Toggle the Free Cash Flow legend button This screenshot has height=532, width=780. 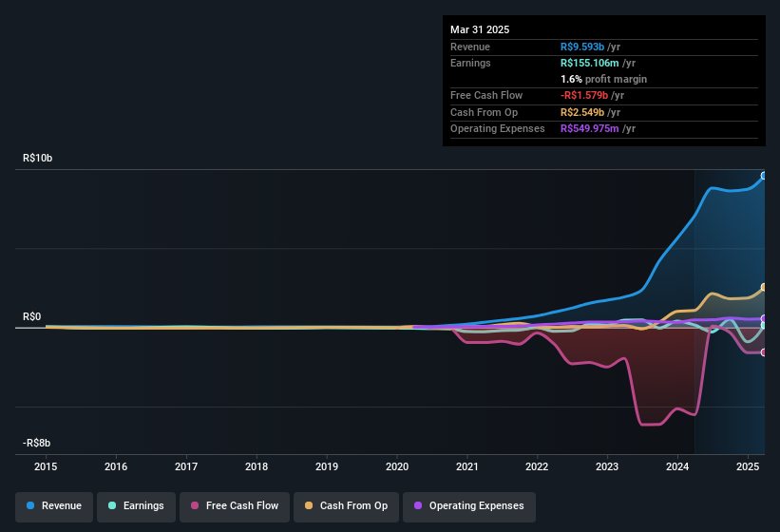coord(235,506)
